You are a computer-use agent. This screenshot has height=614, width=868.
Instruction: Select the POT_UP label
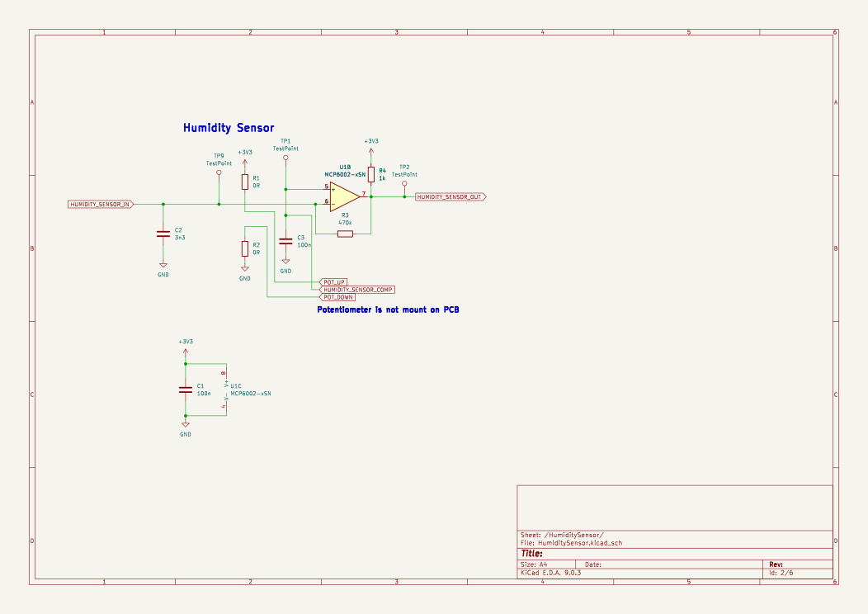click(334, 281)
